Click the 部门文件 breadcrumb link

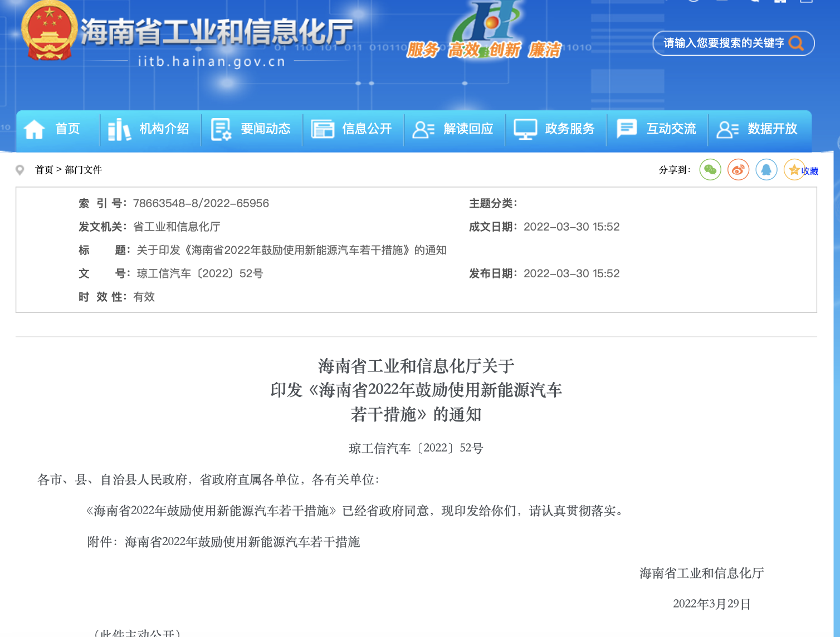tap(84, 170)
